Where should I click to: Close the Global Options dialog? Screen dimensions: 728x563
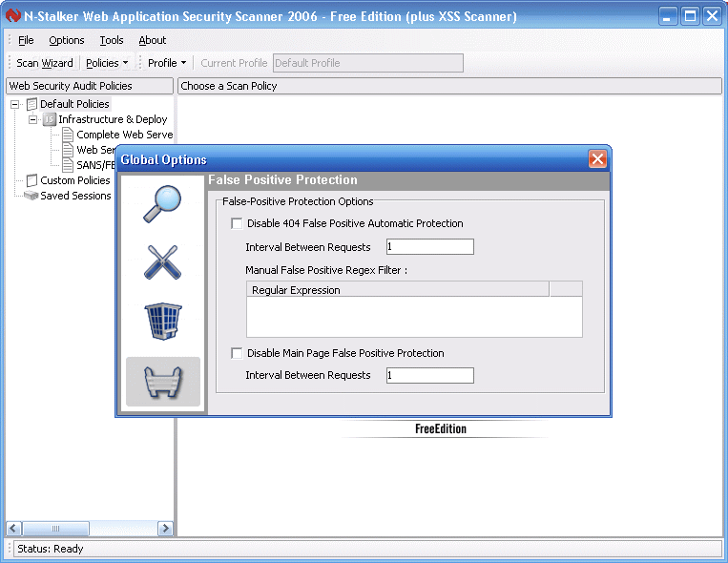(x=597, y=159)
